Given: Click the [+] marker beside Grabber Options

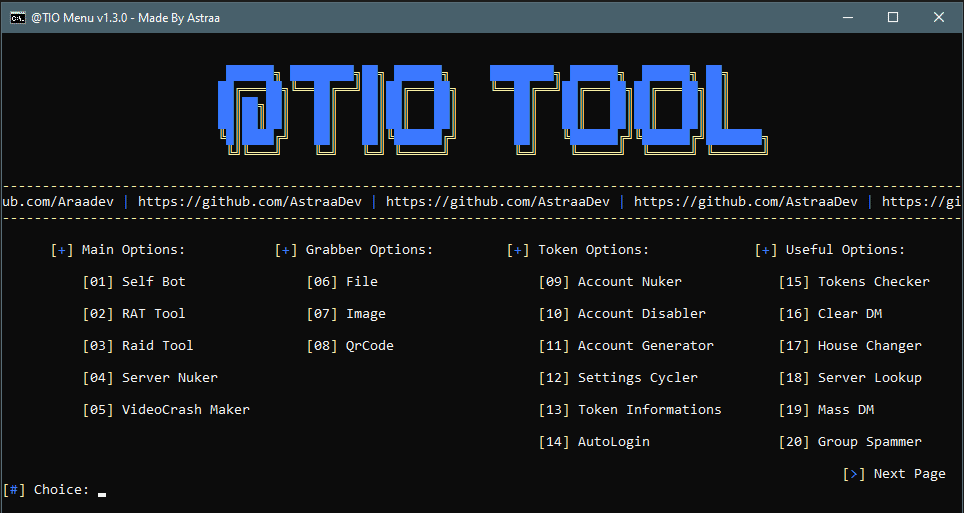Looking at the screenshot, I should coord(286,250).
